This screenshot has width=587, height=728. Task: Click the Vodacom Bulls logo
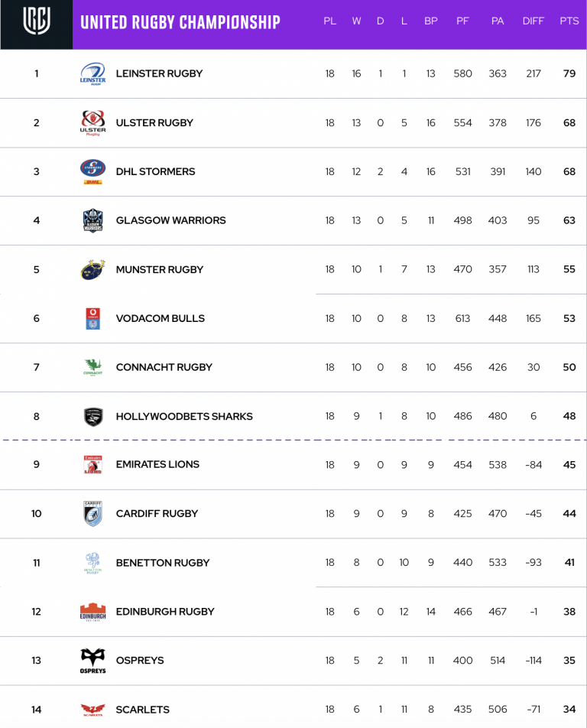[92, 318]
